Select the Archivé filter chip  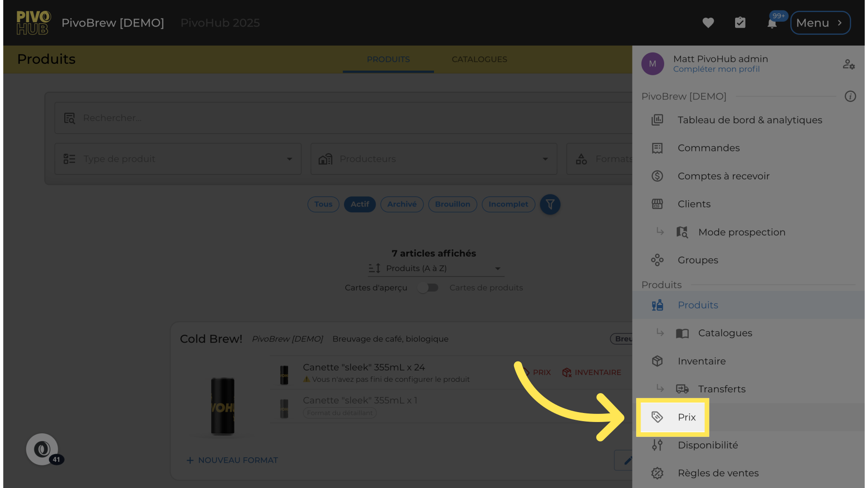coord(402,204)
